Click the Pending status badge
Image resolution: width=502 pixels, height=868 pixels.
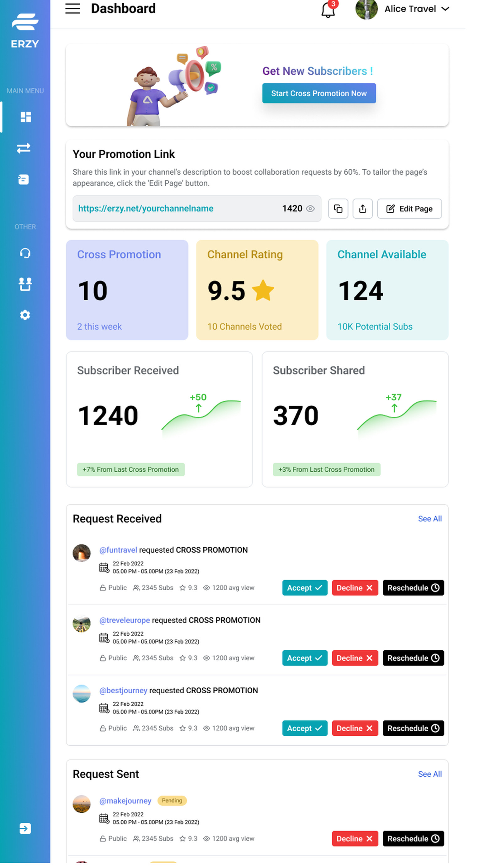coord(172,801)
